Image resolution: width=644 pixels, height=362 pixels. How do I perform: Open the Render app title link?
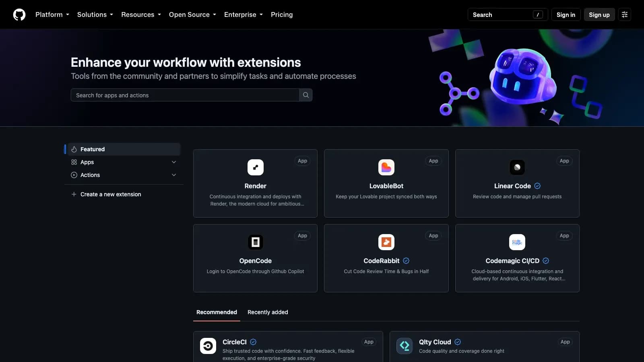point(256,186)
